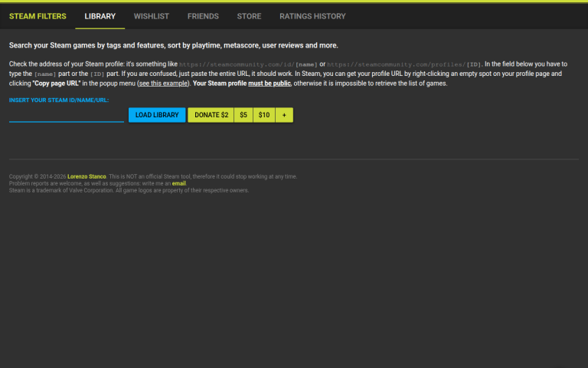Select the 'Insert your Steam ID/Name/URL' label

click(59, 100)
